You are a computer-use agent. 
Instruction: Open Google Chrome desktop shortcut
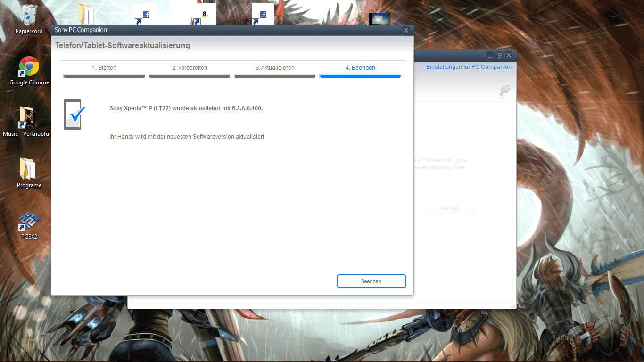tap(29, 71)
